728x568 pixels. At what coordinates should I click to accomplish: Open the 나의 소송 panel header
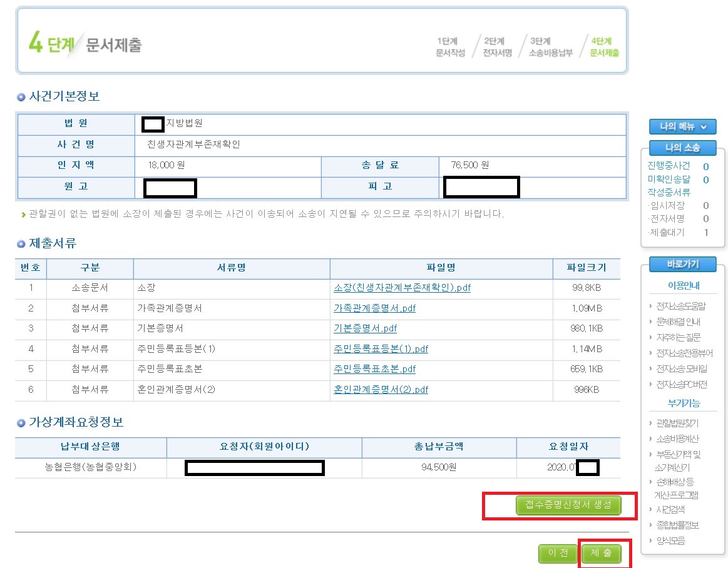pyautogui.click(x=682, y=148)
